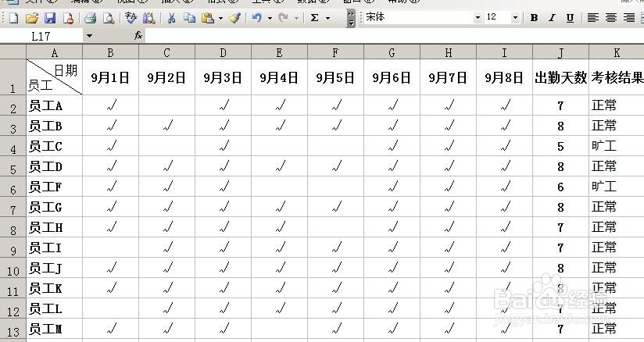The image size is (644, 342).
Task: Select row 1 header
Action: coord(13,77)
